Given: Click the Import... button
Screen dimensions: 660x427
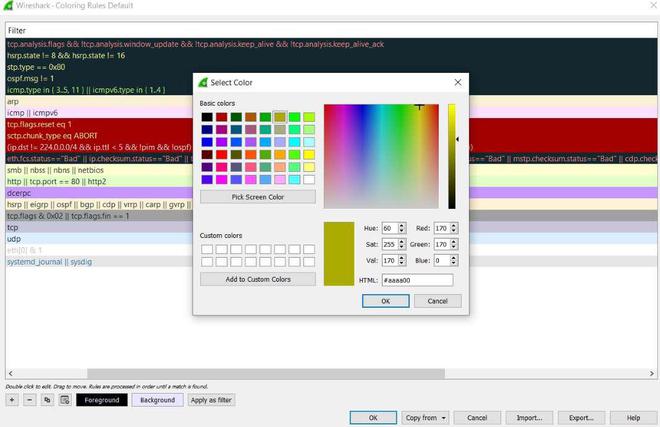Looking at the screenshot, I should (x=529, y=418).
